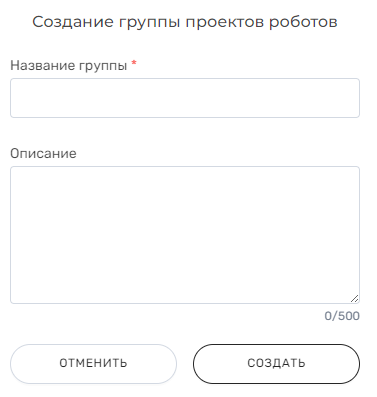This screenshot has width=377, height=397.
Task: Click the 500-character limit description field
Action: point(185,235)
